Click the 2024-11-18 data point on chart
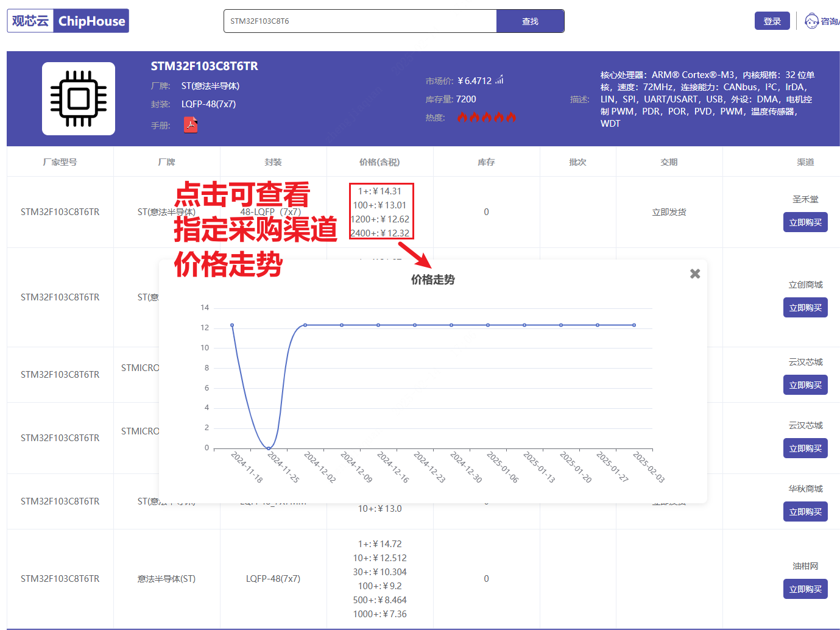This screenshot has height=630, width=840. (x=232, y=325)
